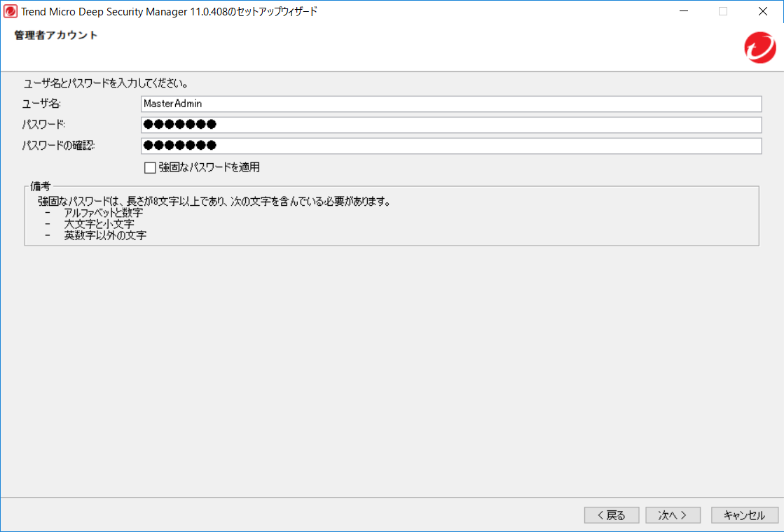
Task: Click the ユーザ名とパスワードを入力してください instruction text
Action: point(106,83)
